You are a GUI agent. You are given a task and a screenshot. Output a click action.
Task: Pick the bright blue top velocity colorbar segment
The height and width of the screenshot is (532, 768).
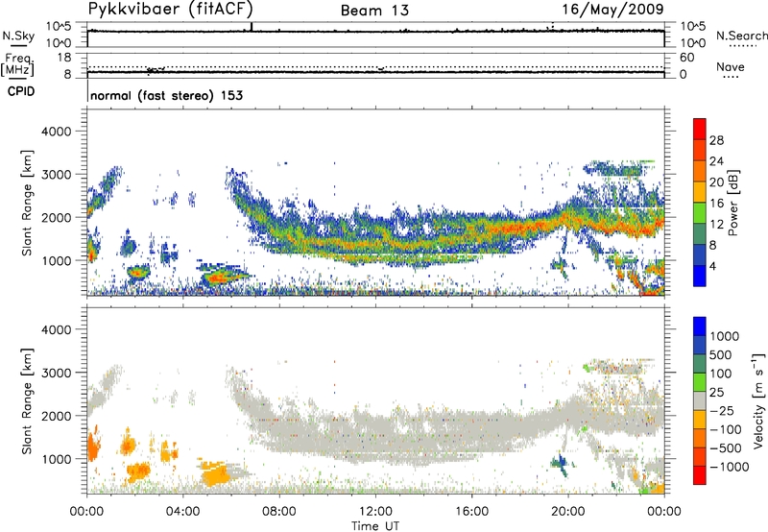(700, 326)
